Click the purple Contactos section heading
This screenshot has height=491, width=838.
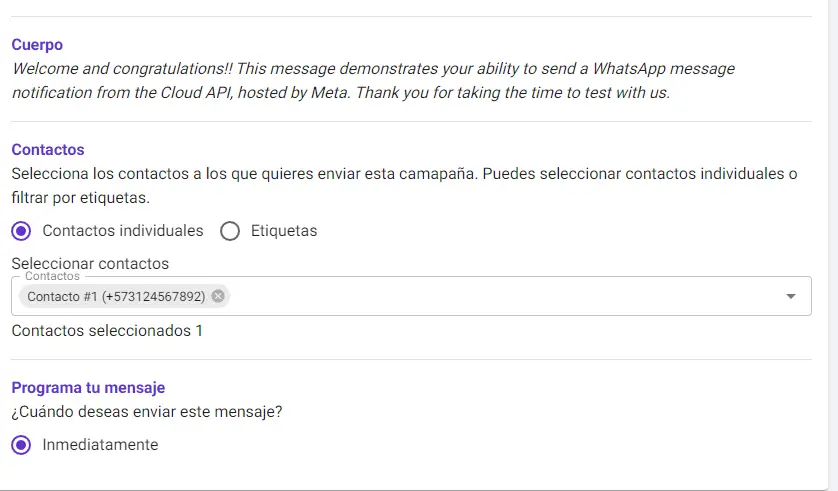coord(48,150)
